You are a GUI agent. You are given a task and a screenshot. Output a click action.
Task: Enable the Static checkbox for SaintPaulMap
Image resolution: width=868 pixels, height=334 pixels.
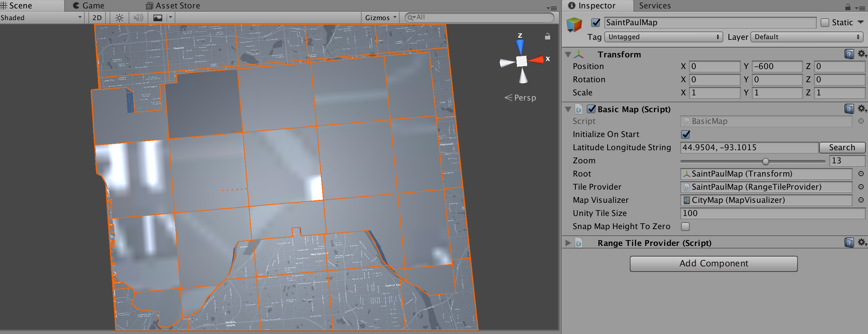coord(825,22)
